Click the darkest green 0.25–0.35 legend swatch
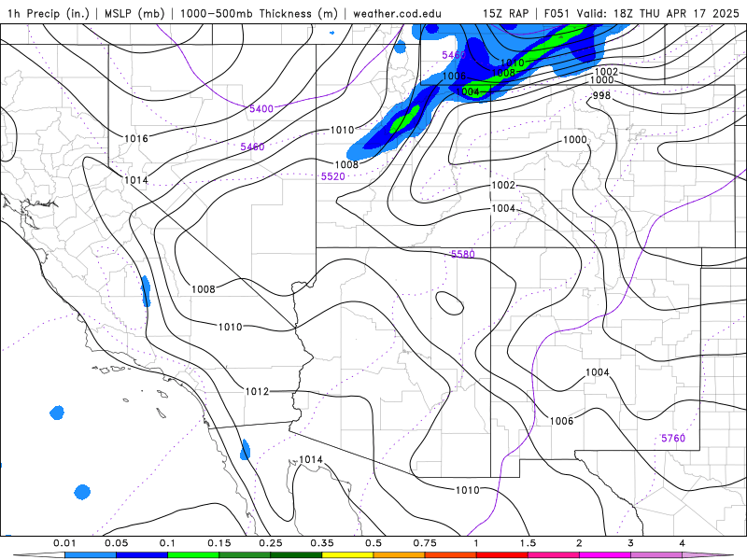This screenshot has width=747, height=560. tap(296, 555)
